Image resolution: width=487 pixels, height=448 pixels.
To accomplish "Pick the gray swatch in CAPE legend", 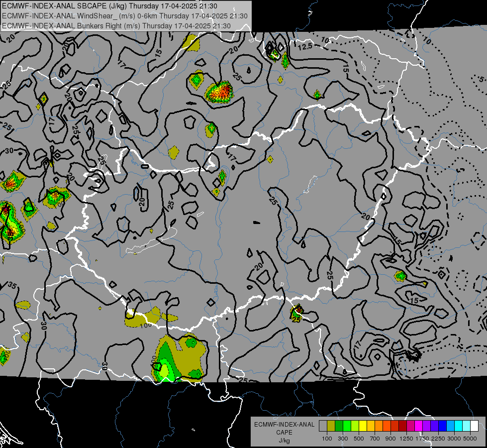I will click(x=323, y=426).
